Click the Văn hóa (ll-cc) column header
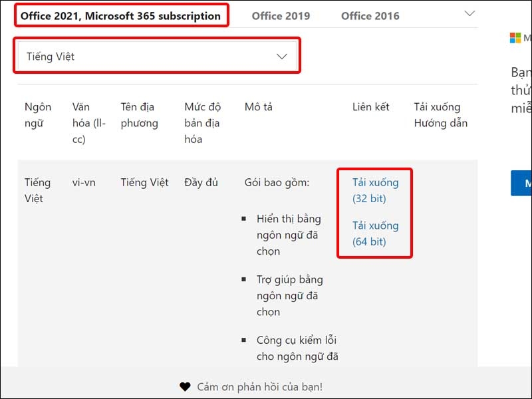 click(89, 123)
